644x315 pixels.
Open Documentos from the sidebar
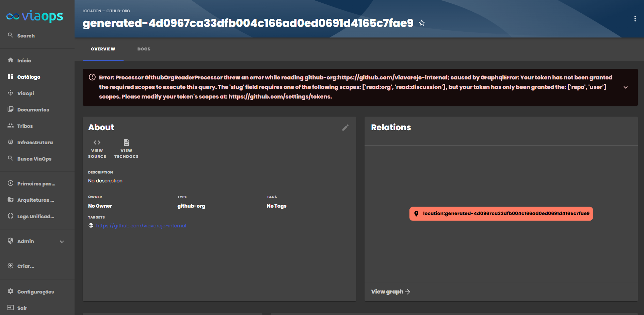pyautogui.click(x=10, y=109)
